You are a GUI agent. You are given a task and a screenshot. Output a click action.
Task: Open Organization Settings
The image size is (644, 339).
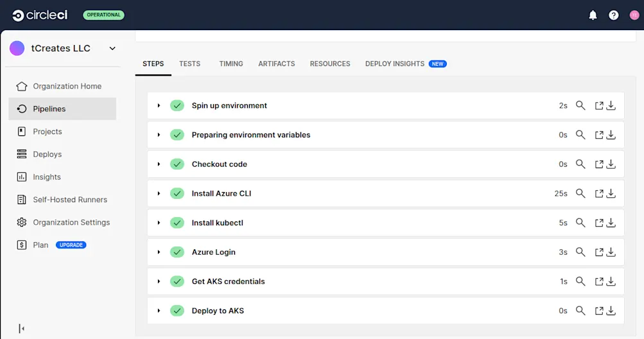coord(62,222)
